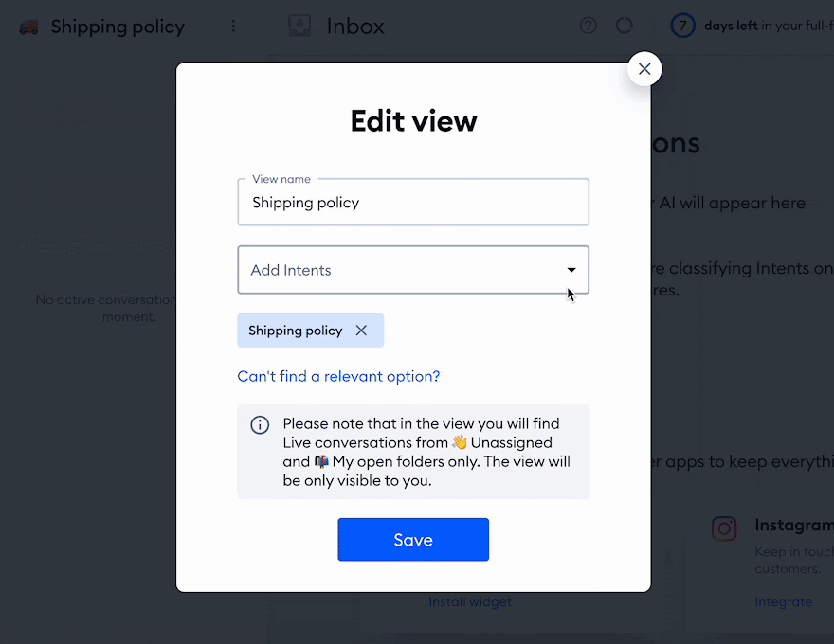This screenshot has height=644, width=834.
Task: Open the three-dot menu beside Shipping policy
Action: point(233,26)
